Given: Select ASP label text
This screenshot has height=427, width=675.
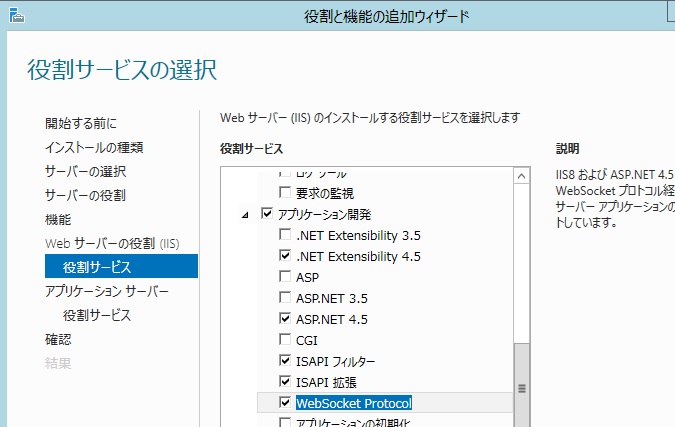Looking at the screenshot, I should (x=307, y=277).
